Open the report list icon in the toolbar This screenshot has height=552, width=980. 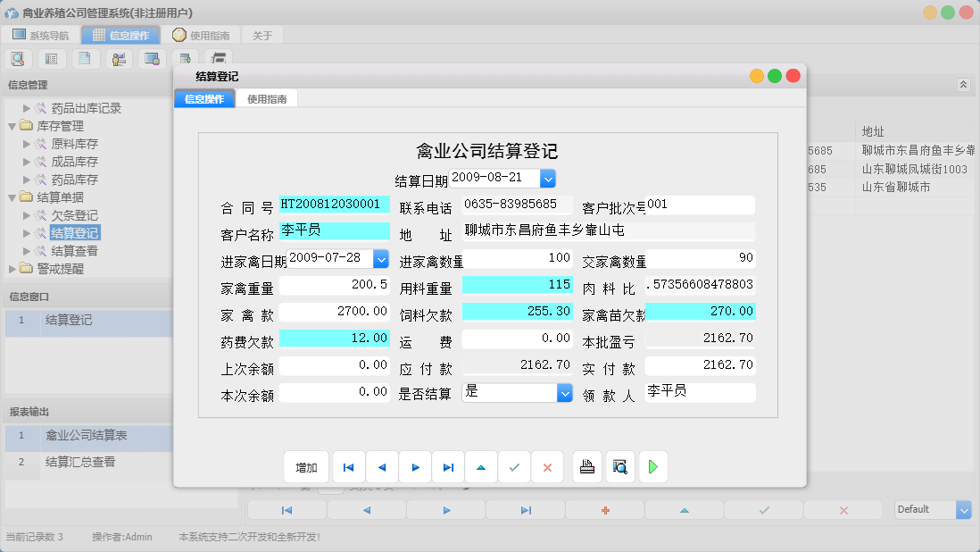click(51, 58)
